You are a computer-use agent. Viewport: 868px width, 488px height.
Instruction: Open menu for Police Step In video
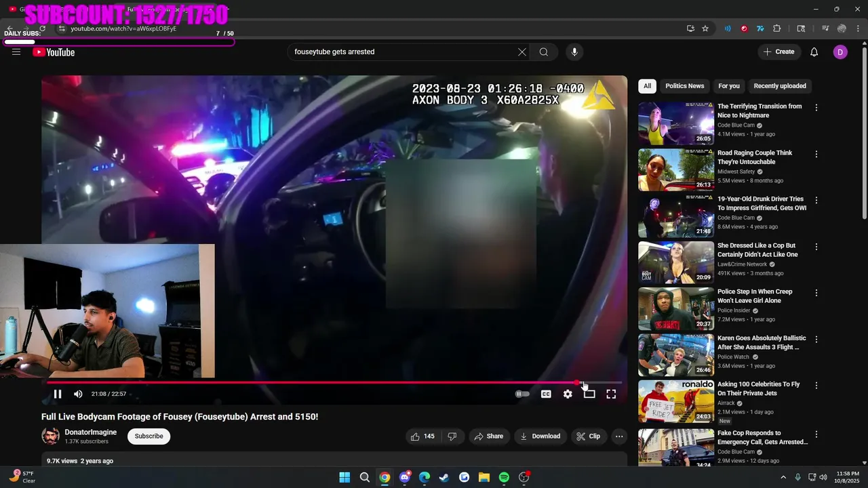click(816, 293)
